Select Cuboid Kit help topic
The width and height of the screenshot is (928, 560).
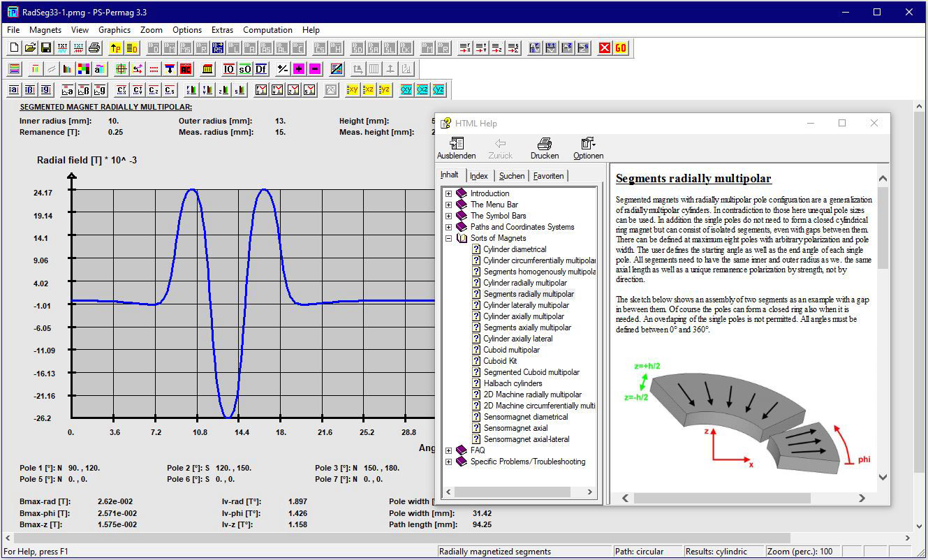(x=500, y=361)
